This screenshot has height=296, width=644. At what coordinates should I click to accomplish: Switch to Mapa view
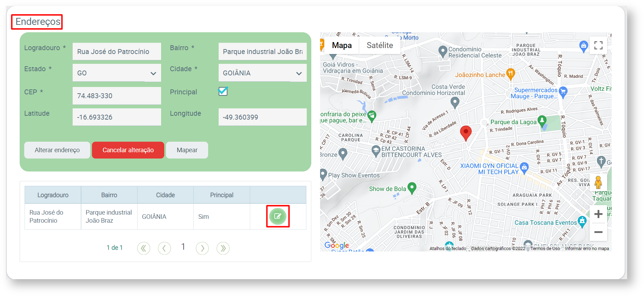[x=342, y=45]
